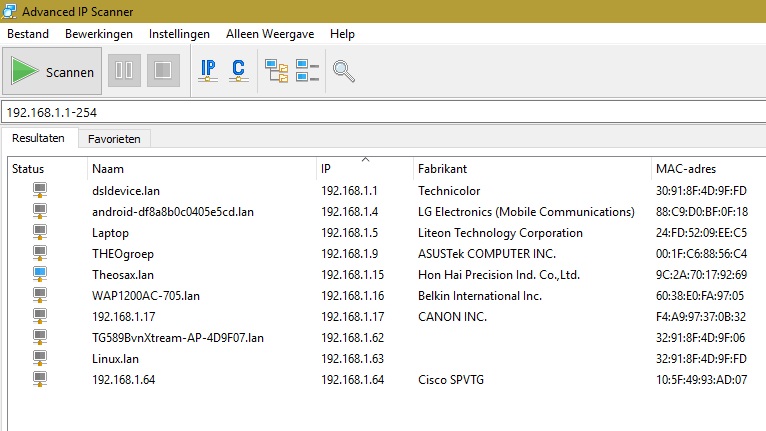
Task: Click MAC address 30:91:8F:4D:9F:FD
Action: [x=701, y=191]
